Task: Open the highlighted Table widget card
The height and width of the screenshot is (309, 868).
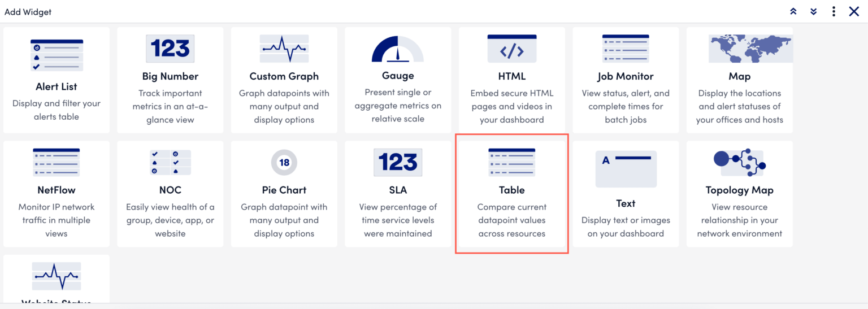Action: (512, 194)
